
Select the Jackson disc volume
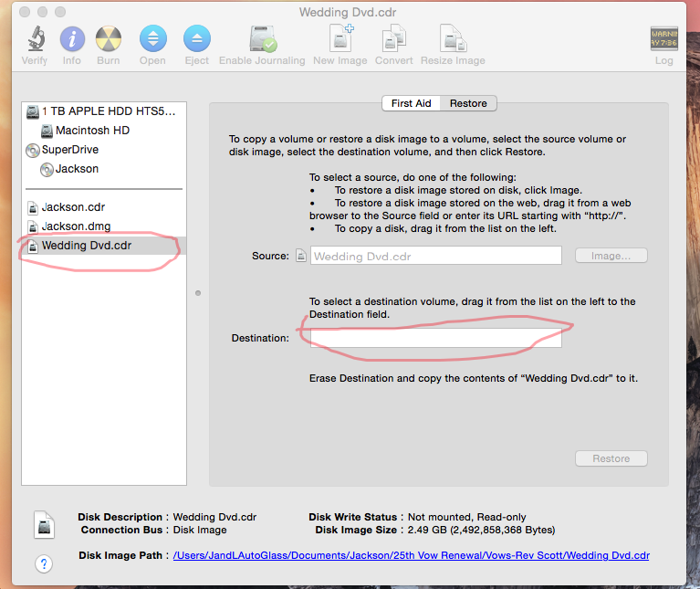(104, 169)
